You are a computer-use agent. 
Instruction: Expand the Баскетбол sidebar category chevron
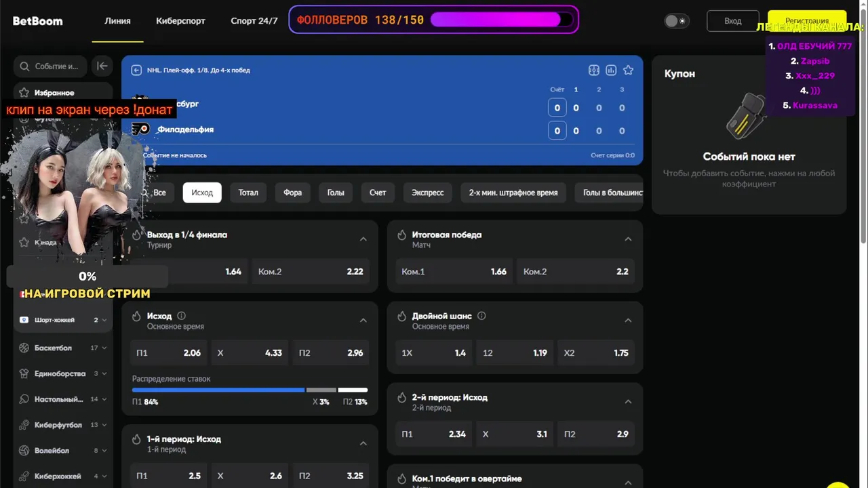tap(104, 348)
